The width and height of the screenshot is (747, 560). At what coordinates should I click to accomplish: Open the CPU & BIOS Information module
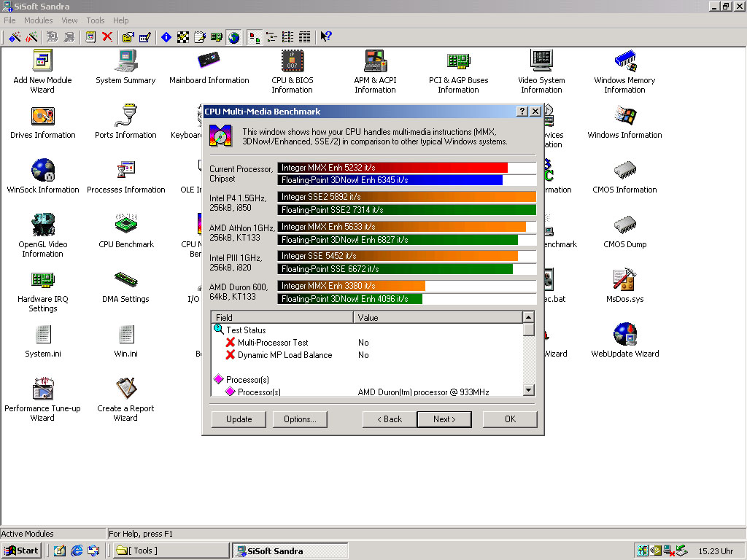[292, 62]
